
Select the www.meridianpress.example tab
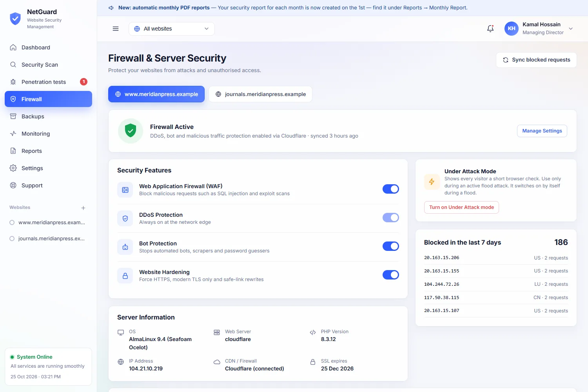(156, 94)
